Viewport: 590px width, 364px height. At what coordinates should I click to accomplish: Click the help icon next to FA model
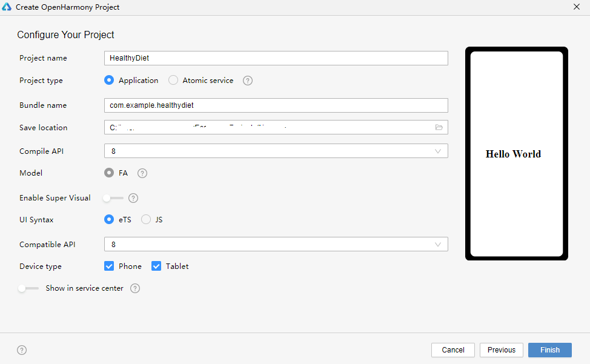pyautogui.click(x=142, y=173)
